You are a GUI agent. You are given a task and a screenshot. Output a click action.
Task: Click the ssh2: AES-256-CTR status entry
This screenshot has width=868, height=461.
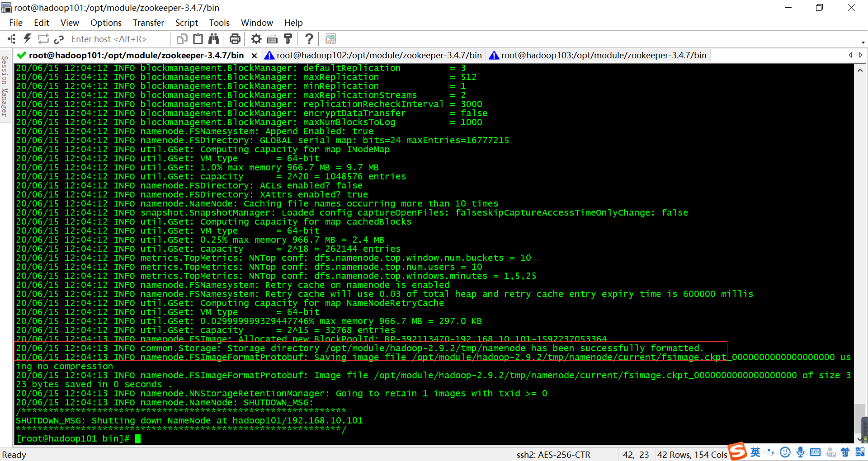click(553, 455)
